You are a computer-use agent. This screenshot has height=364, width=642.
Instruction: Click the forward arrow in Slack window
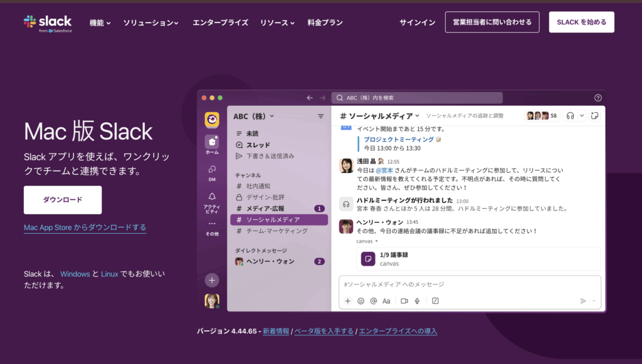[323, 98]
